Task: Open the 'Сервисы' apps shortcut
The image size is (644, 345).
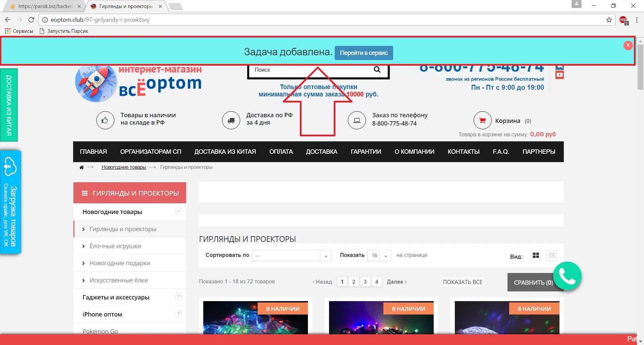Action: click(x=19, y=31)
